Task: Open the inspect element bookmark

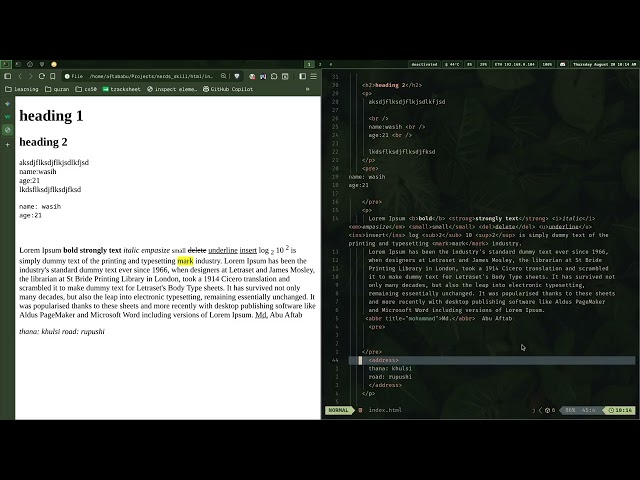Action: (x=172, y=89)
